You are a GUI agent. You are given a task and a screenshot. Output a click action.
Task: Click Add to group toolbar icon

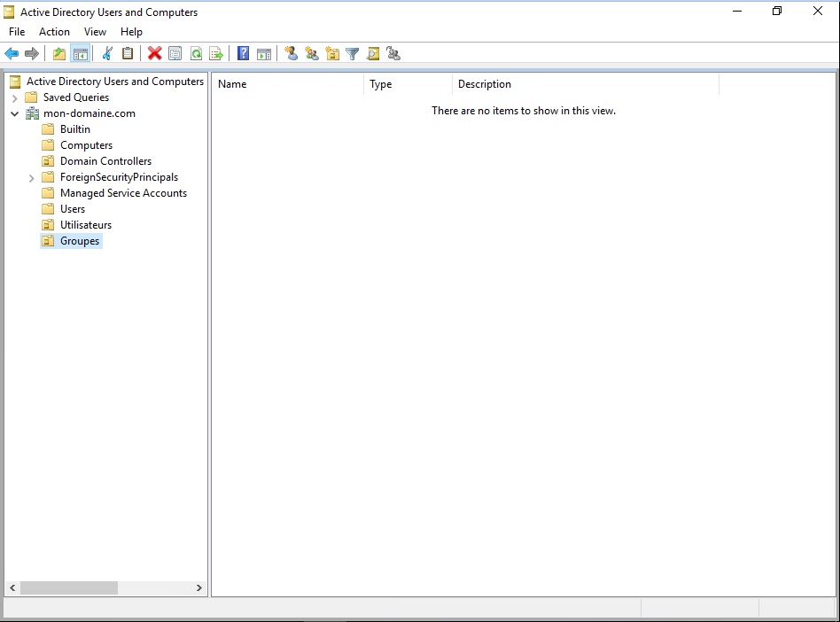pos(393,53)
